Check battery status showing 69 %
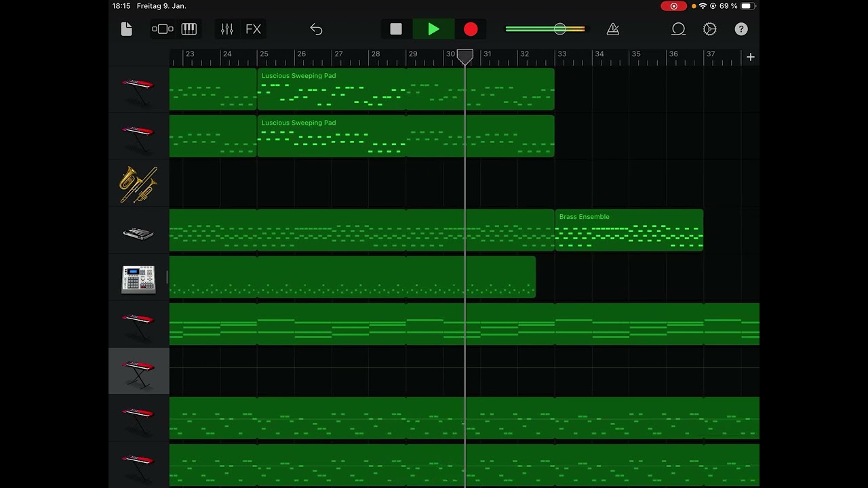The height and width of the screenshot is (488, 868). [738, 6]
